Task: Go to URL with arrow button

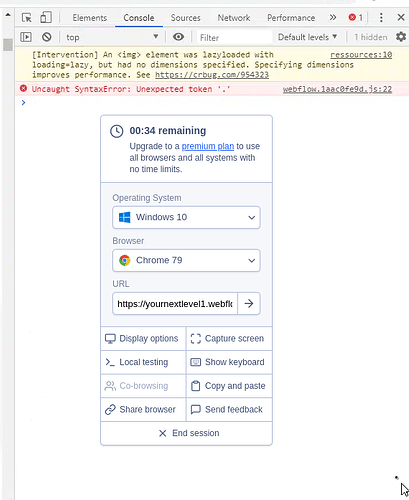Action: pyautogui.click(x=249, y=303)
